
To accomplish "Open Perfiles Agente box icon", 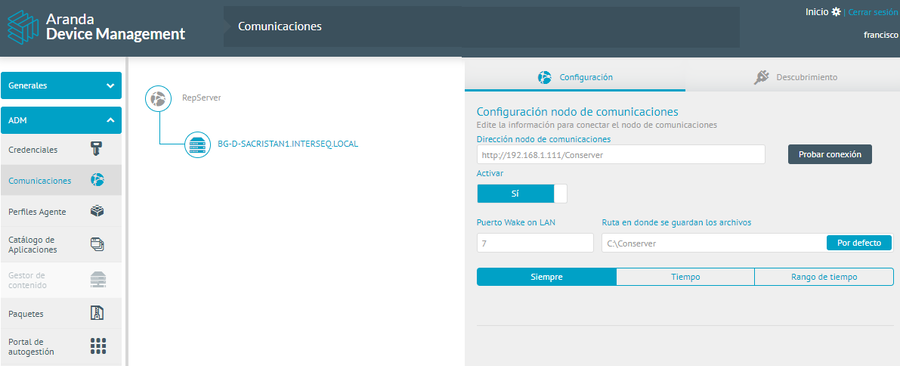I will [x=97, y=211].
